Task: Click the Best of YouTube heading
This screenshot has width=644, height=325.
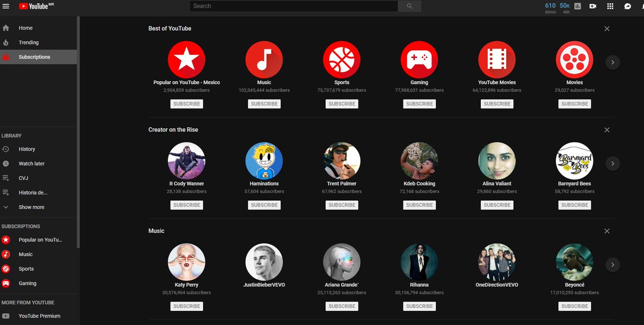Action: coord(170,28)
